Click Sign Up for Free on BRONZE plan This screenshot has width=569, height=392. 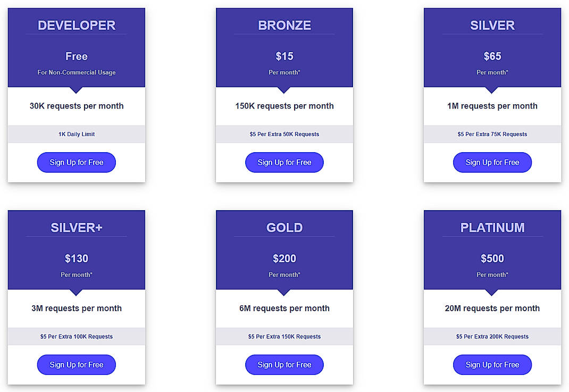coord(284,162)
